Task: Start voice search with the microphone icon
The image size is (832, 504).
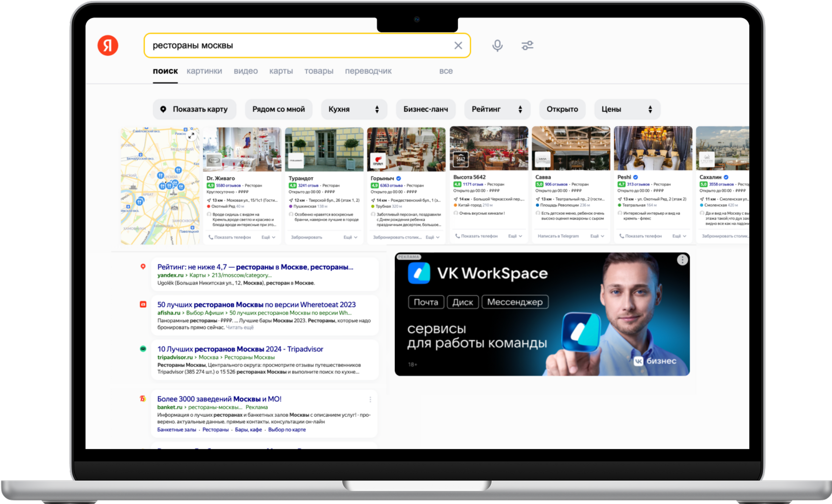Action: tap(497, 46)
